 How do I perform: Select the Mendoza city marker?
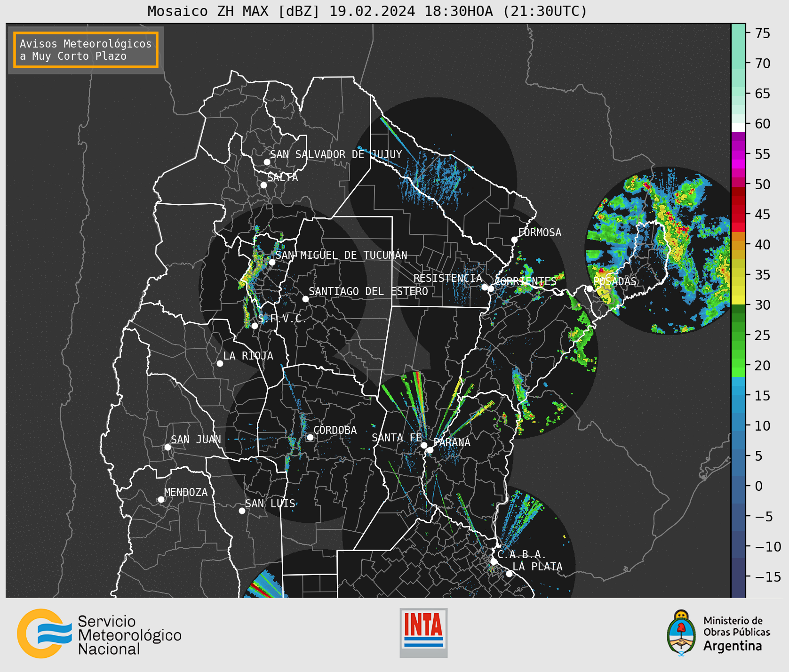tap(161, 499)
